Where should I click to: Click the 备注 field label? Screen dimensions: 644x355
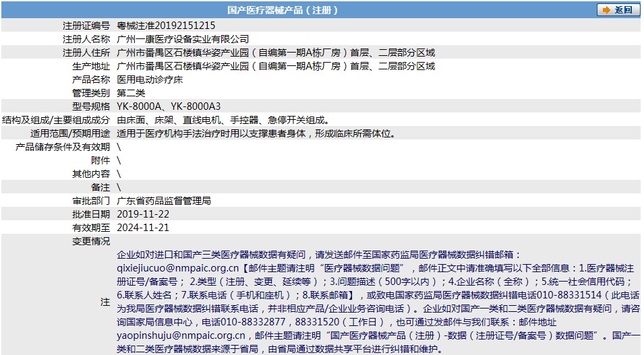100,187
